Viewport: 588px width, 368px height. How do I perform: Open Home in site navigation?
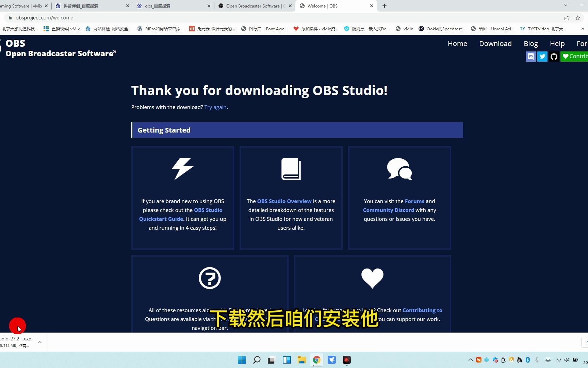coord(457,44)
